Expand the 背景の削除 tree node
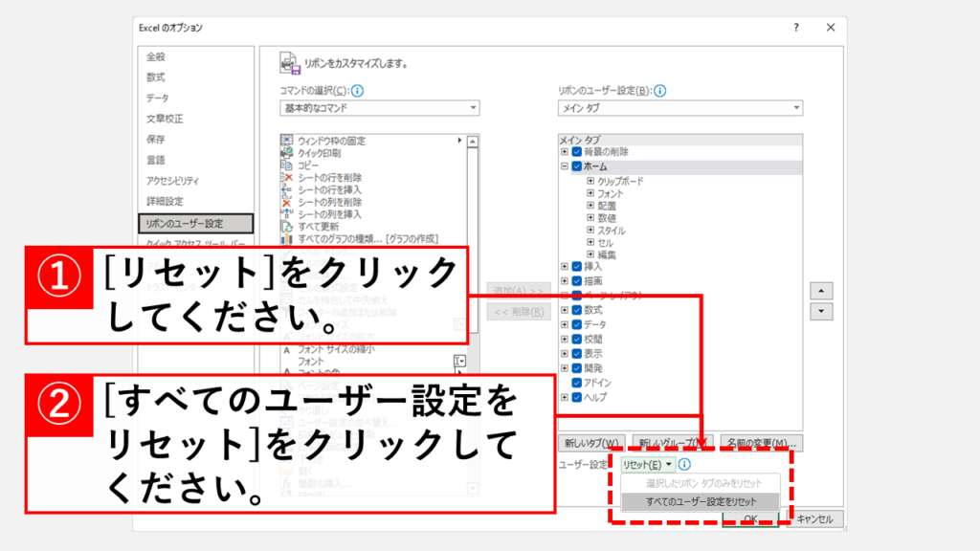Screen dimensions: 980x551 pyautogui.click(x=565, y=152)
